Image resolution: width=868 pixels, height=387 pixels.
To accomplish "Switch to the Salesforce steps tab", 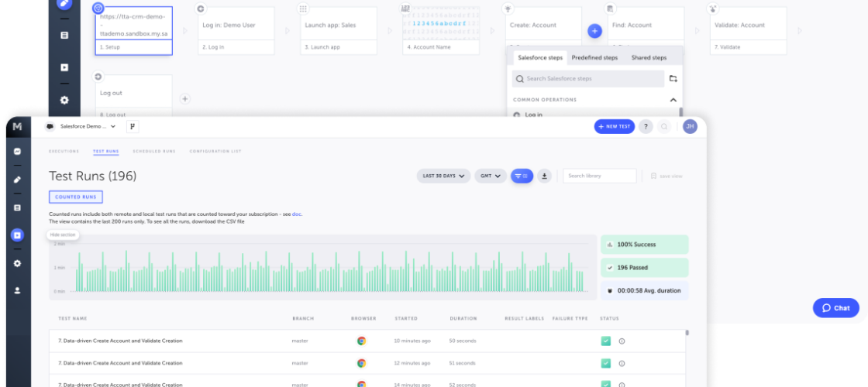I will pos(539,57).
